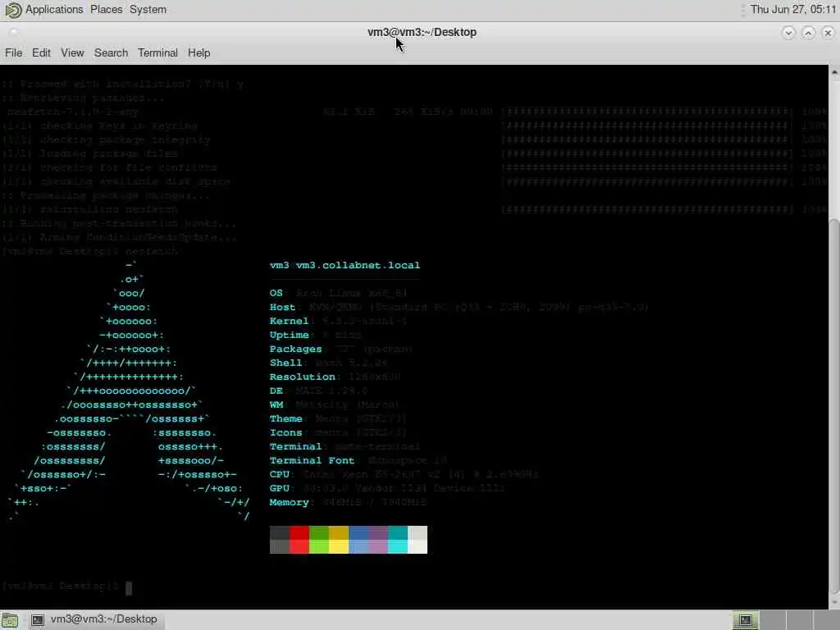Open the terminal View menu
Screen dimensions: 840x630
point(72,52)
